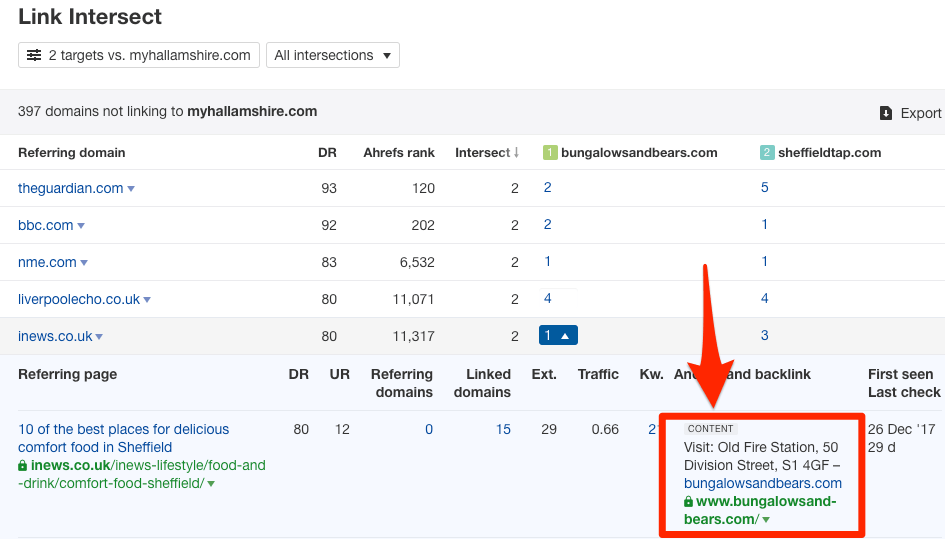Click the bungalowsandbears.com column header
This screenshot has width=945, height=539.
pyautogui.click(x=639, y=153)
